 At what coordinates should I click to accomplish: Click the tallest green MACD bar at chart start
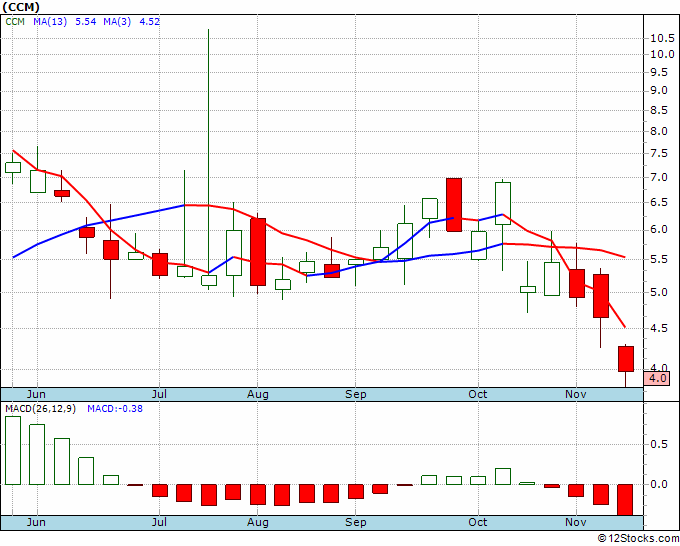point(13,450)
